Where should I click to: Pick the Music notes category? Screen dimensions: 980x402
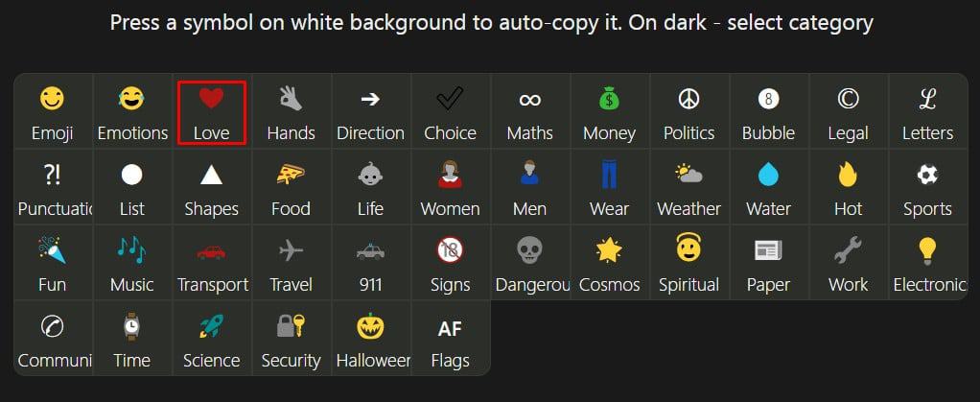pyautogui.click(x=132, y=264)
